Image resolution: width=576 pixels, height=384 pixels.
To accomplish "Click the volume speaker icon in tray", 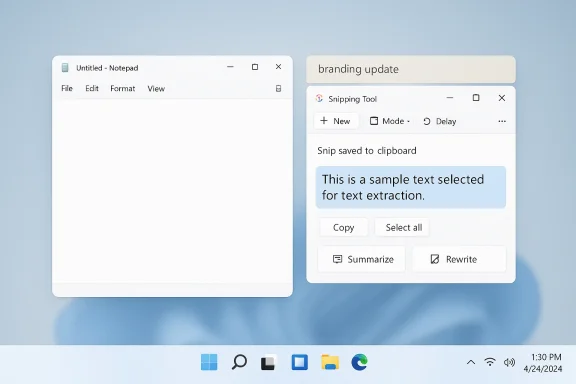I will [x=509, y=363].
